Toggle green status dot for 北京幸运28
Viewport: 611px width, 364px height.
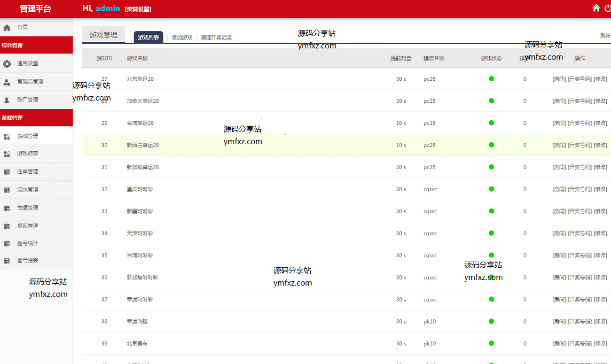(x=491, y=79)
